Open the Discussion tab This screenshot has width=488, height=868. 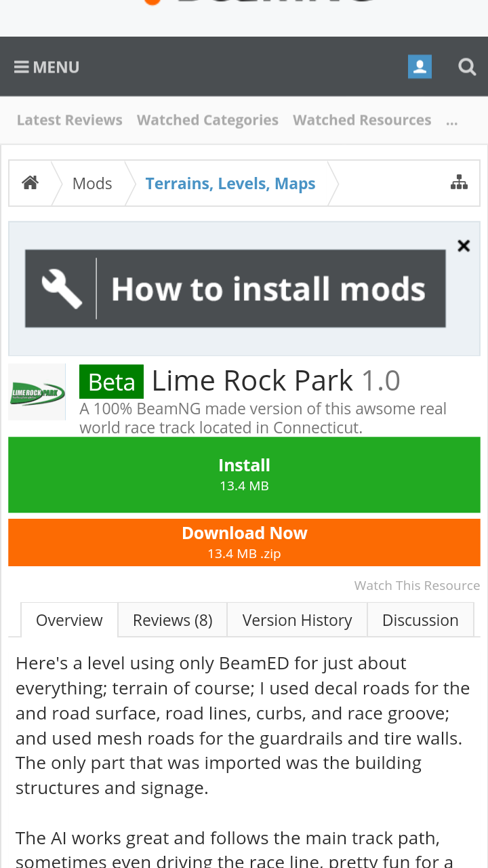(x=420, y=620)
